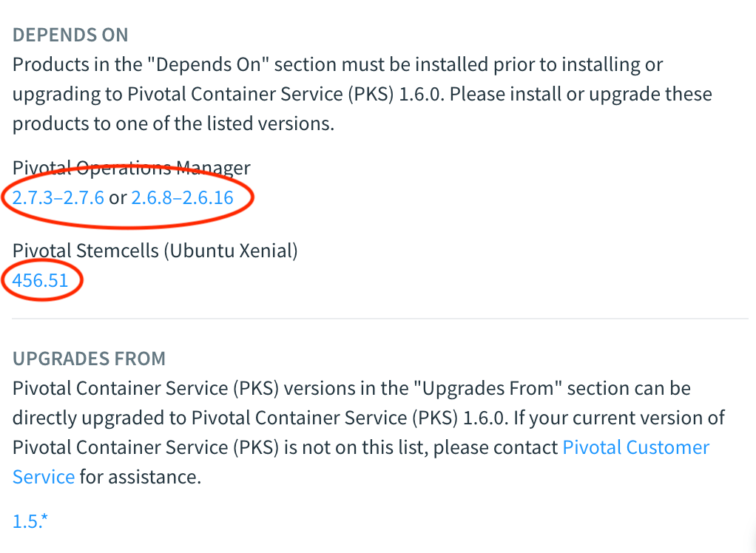Click the 456.51 stemcell version link

click(x=41, y=280)
